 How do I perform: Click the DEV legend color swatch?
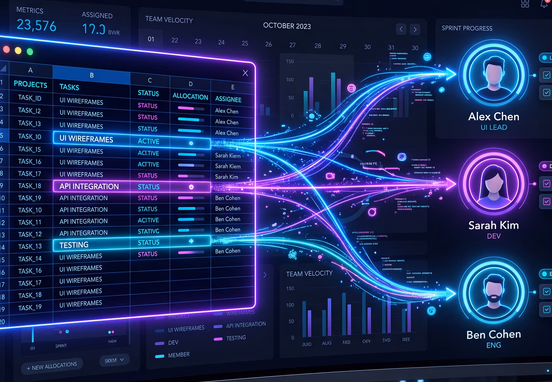(x=160, y=344)
